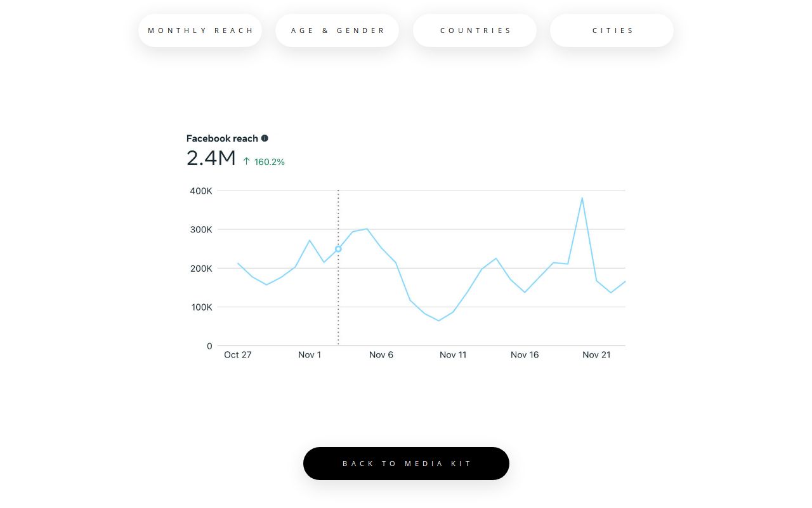This screenshot has height=508, width=812.
Task: Click the 2.4M reach total
Action: 211,157
